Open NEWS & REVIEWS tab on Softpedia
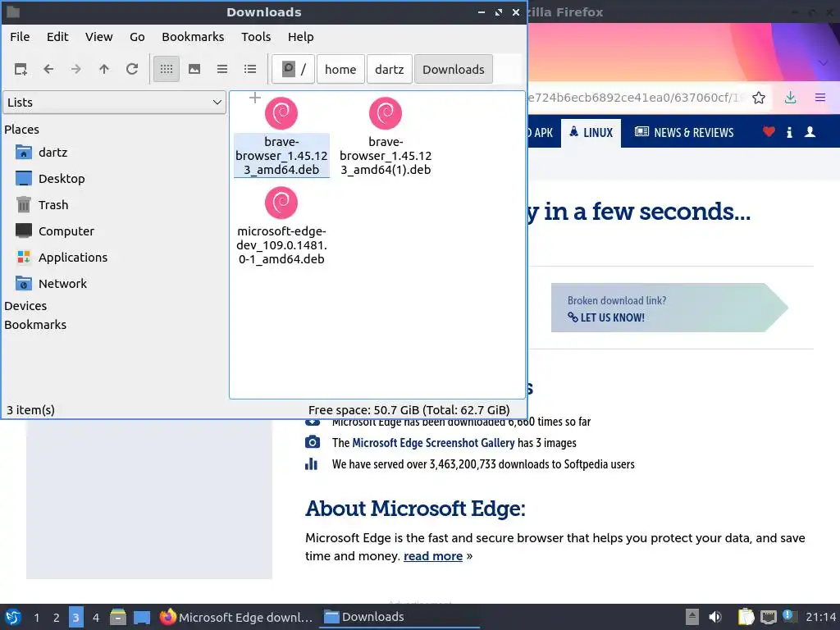This screenshot has height=630, width=840. [x=684, y=133]
